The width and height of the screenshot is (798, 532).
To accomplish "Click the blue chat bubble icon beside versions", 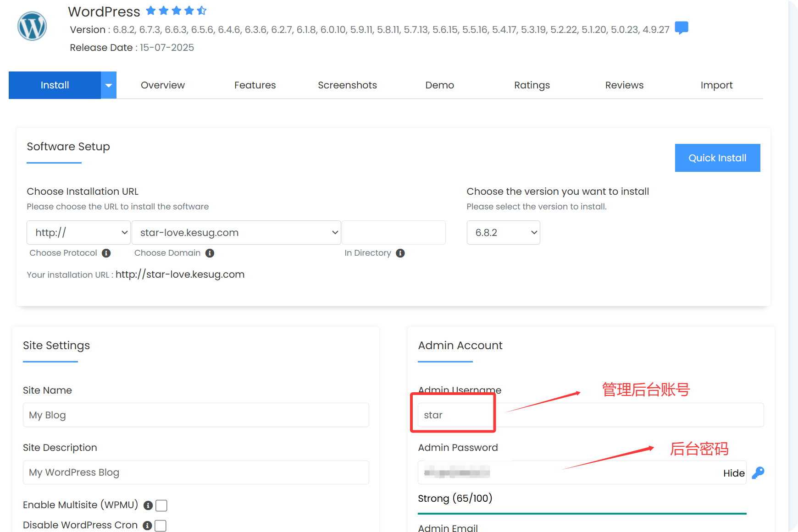I will [682, 28].
